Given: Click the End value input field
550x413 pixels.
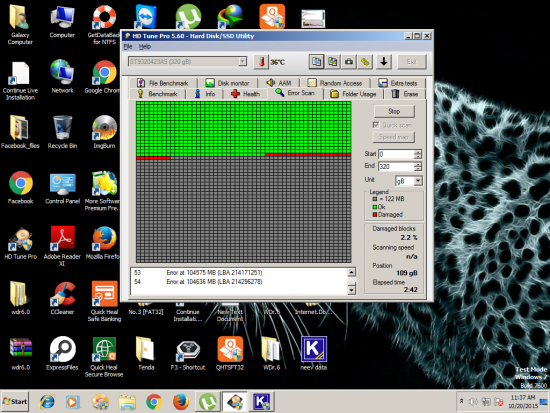Looking at the screenshot, I should tap(396, 166).
